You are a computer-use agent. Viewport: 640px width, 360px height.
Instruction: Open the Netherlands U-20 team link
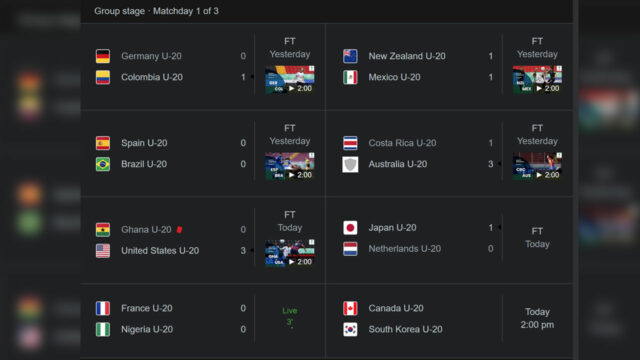coord(404,249)
